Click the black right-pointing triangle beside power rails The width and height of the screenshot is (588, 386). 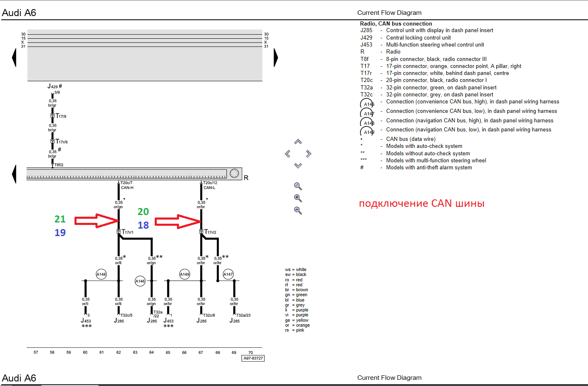(x=276, y=57)
